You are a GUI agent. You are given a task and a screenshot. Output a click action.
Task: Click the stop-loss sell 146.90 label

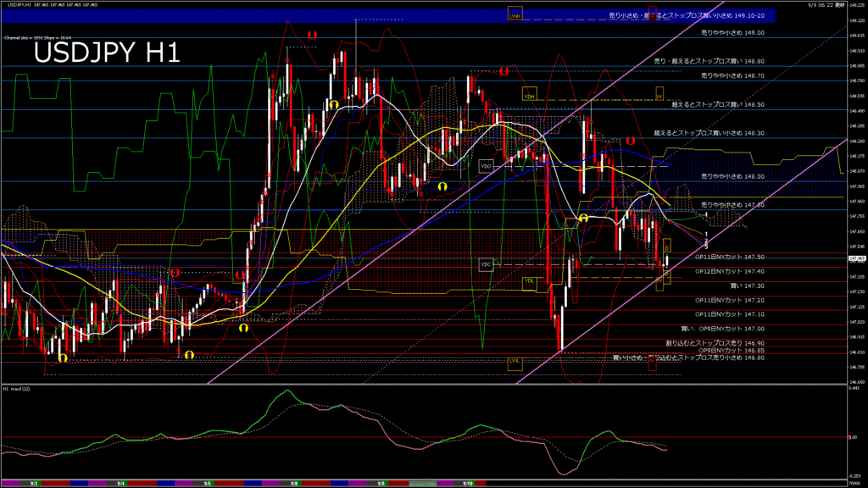tap(715, 343)
